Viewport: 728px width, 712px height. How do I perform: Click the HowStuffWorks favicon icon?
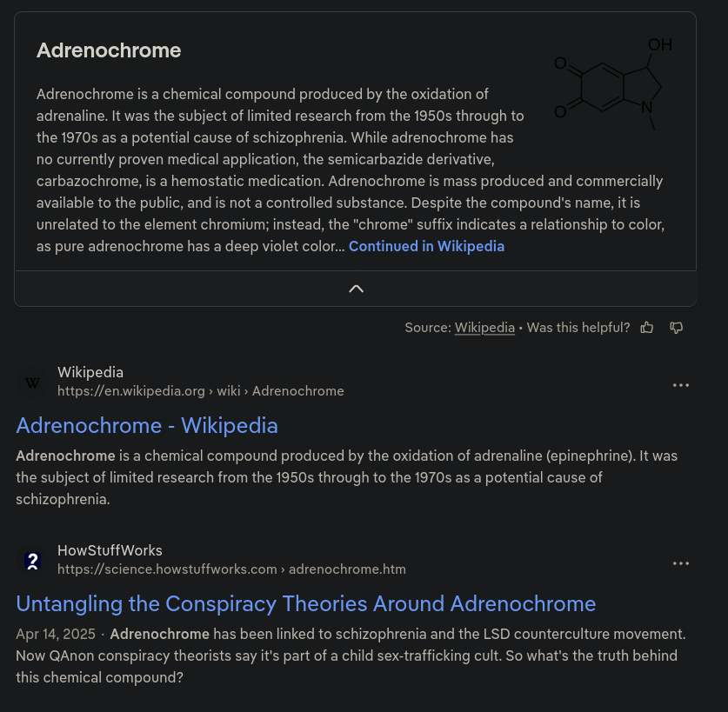point(33,560)
